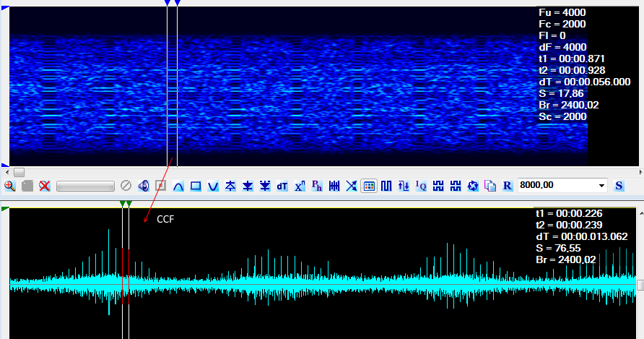Toggle the colored grid spectrogram button
Image resolution: width=644 pixels, height=339 pixels.
[369, 186]
